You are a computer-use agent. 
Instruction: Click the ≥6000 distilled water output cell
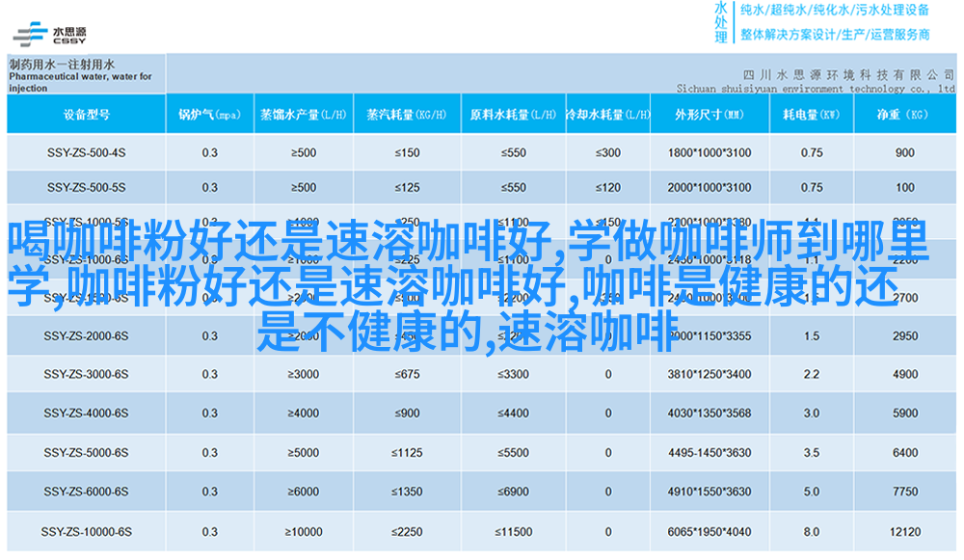[303, 492]
